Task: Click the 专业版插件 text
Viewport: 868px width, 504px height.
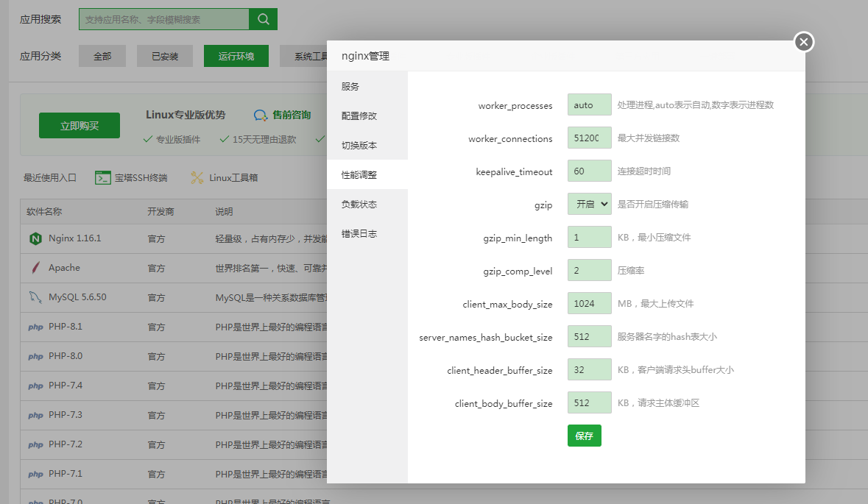Action: (177, 139)
